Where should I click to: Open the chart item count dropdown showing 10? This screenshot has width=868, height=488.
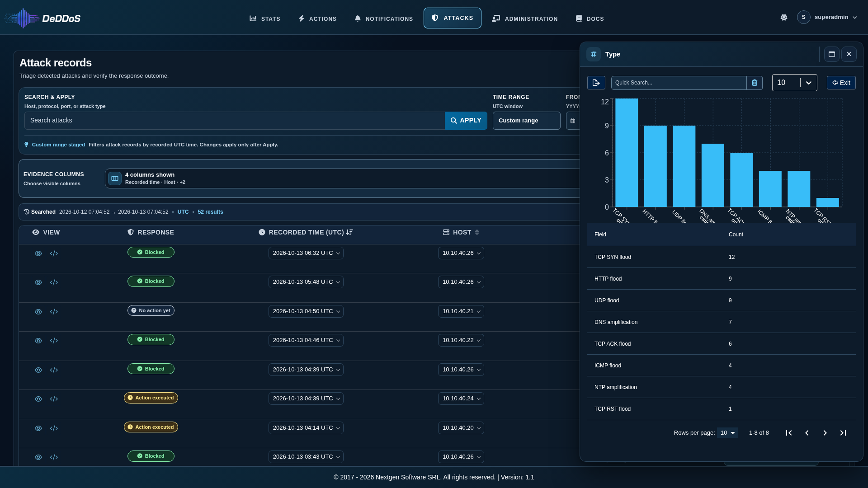[794, 83]
